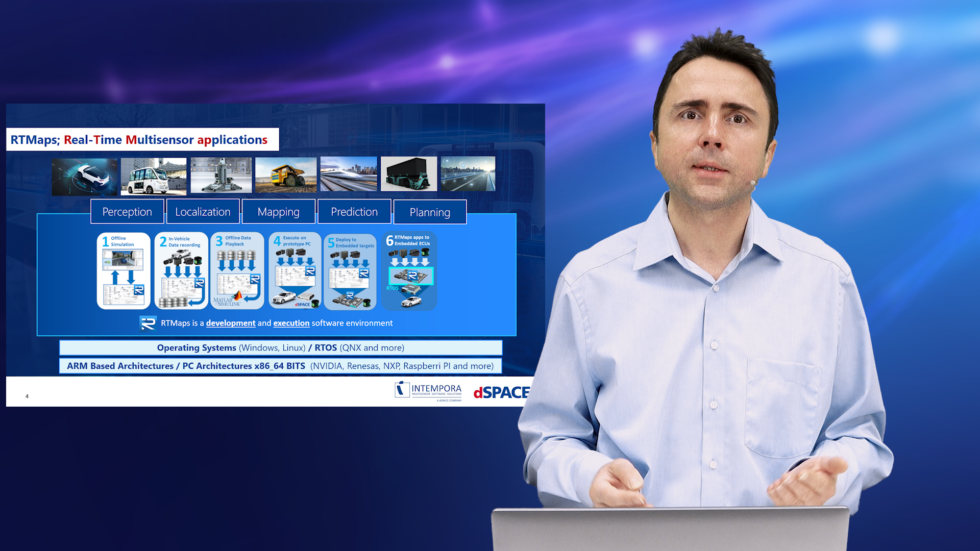Screen dimensions: 980x551
Task: Select the white autonomous shuttle bus thumbnail
Action: 154,176
